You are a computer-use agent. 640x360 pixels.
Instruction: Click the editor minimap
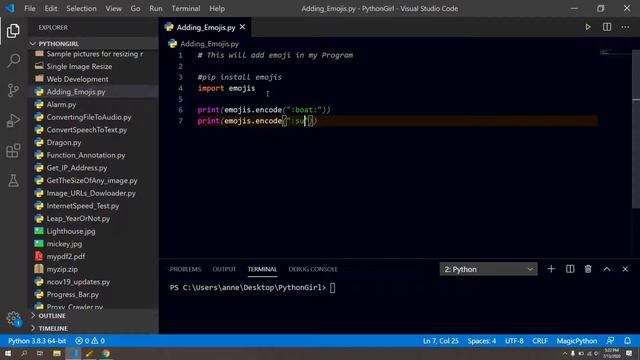click(x=616, y=52)
